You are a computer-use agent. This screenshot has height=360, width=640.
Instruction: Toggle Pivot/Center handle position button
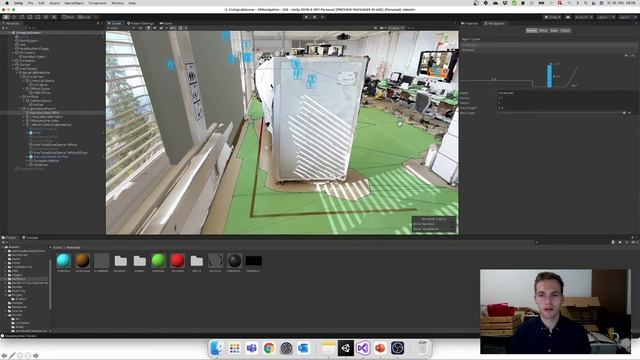[x=68, y=17]
